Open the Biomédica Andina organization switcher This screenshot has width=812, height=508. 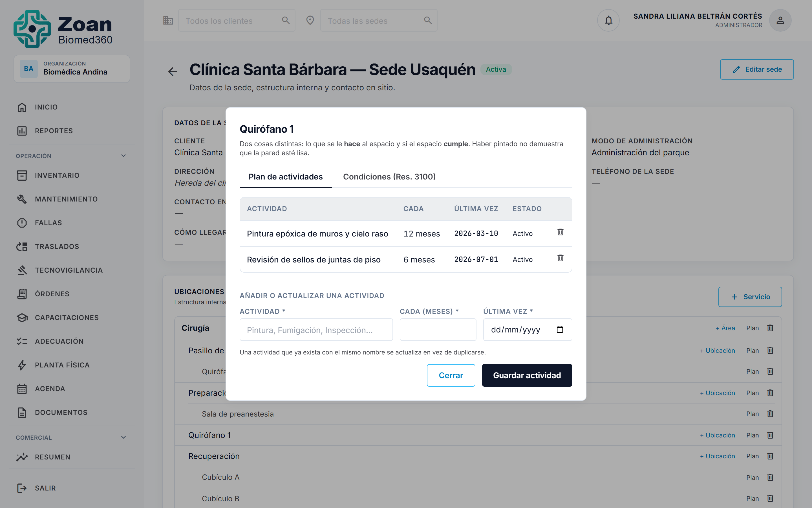[x=72, y=69]
